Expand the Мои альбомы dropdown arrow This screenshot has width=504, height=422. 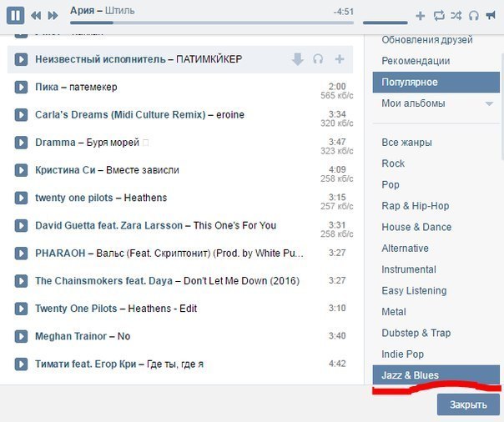pos(489,104)
